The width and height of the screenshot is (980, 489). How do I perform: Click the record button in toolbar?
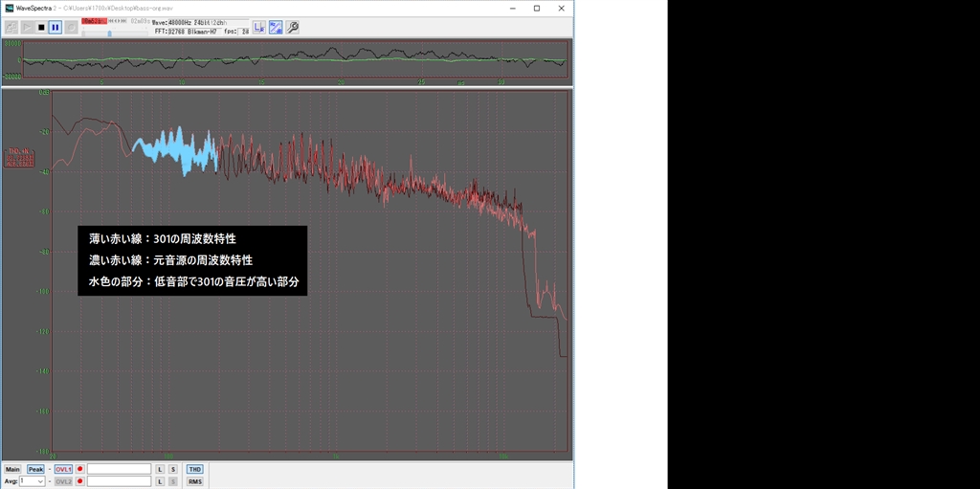[x=71, y=27]
